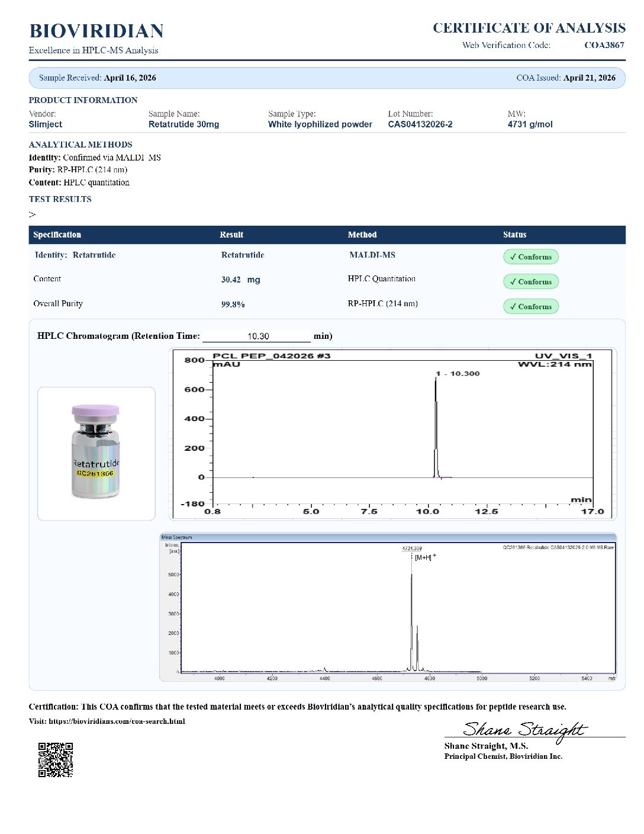Open the bioviridians.com coa-search link
Image resolution: width=644 pixels, height=834 pixels.
(117, 721)
